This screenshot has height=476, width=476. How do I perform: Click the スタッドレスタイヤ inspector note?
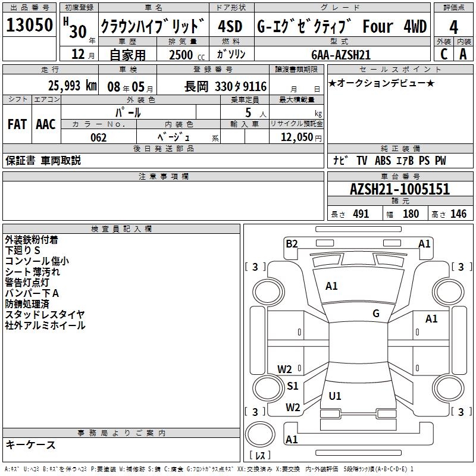45,315
